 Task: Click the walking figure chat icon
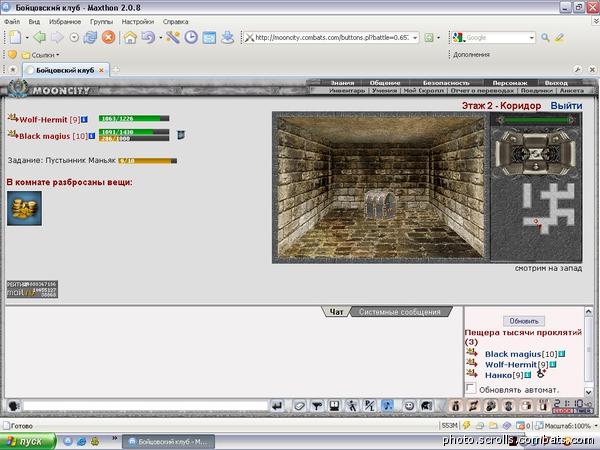[352, 406]
